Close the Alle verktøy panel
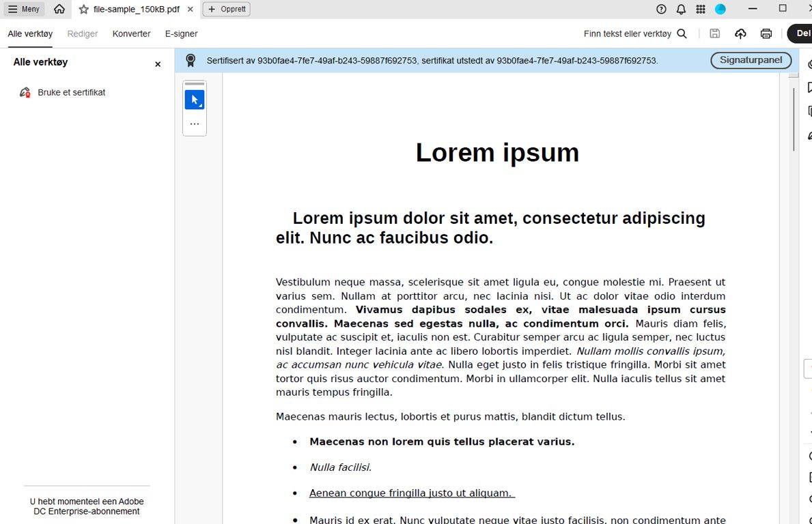 (x=157, y=63)
